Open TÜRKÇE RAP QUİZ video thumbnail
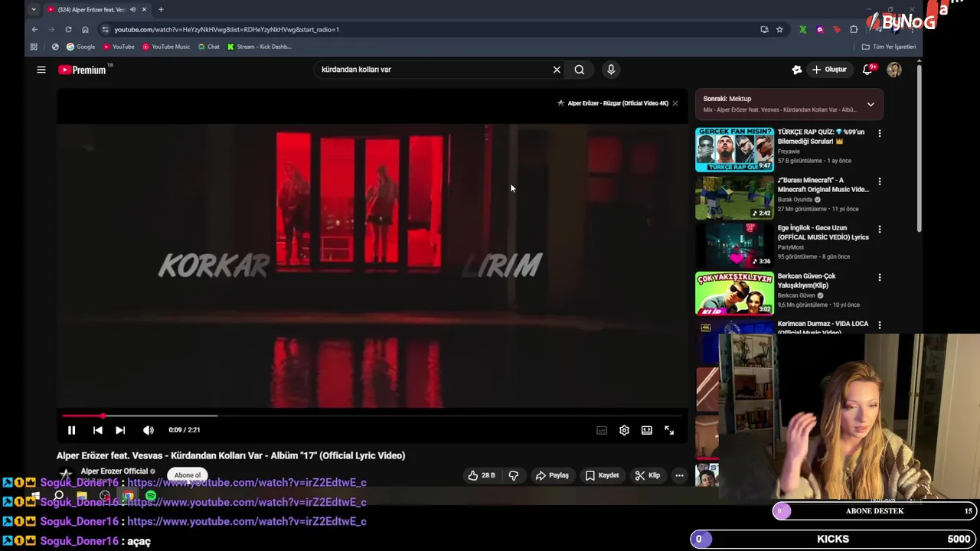Image resolution: width=980 pixels, height=551 pixels. coord(734,149)
